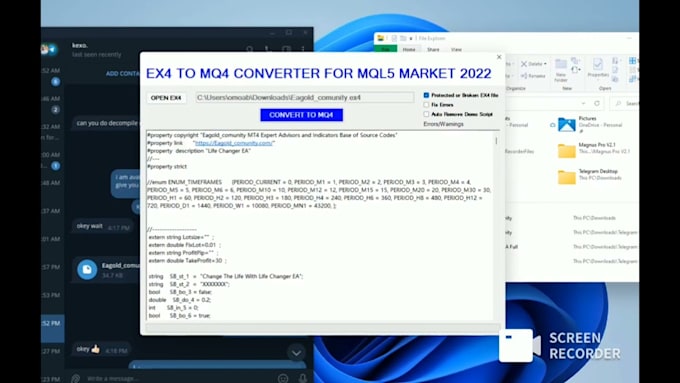
Task: Click 'extern double FixLot=0.01' code line
Action: click(184, 245)
